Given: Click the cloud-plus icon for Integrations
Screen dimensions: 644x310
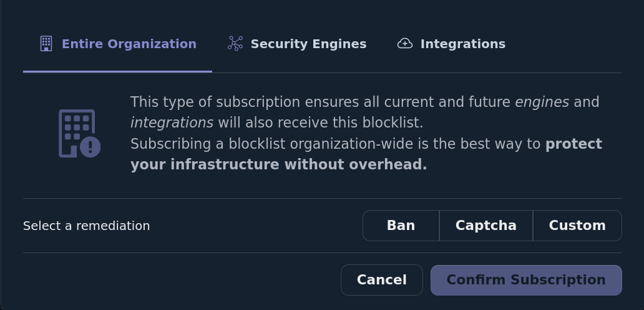Looking at the screenshot, I should click(405, 44).
